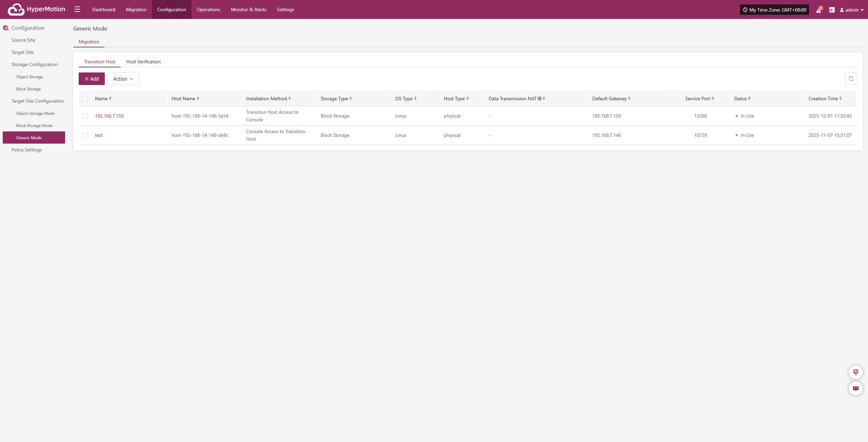Switch to the Host Verification tab
This screenshot has width=868, height=442.
click(143, 62)
